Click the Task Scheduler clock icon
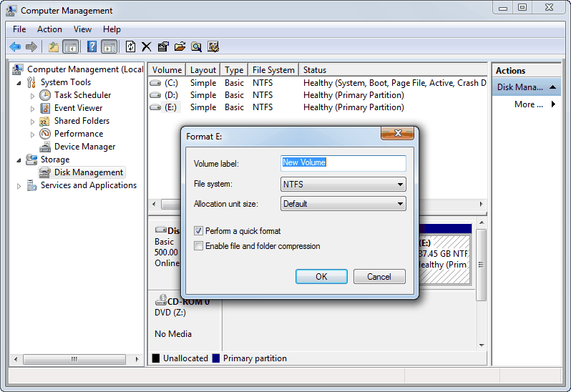The width and height of the screenshot is (571, 392). pos(45,95)
